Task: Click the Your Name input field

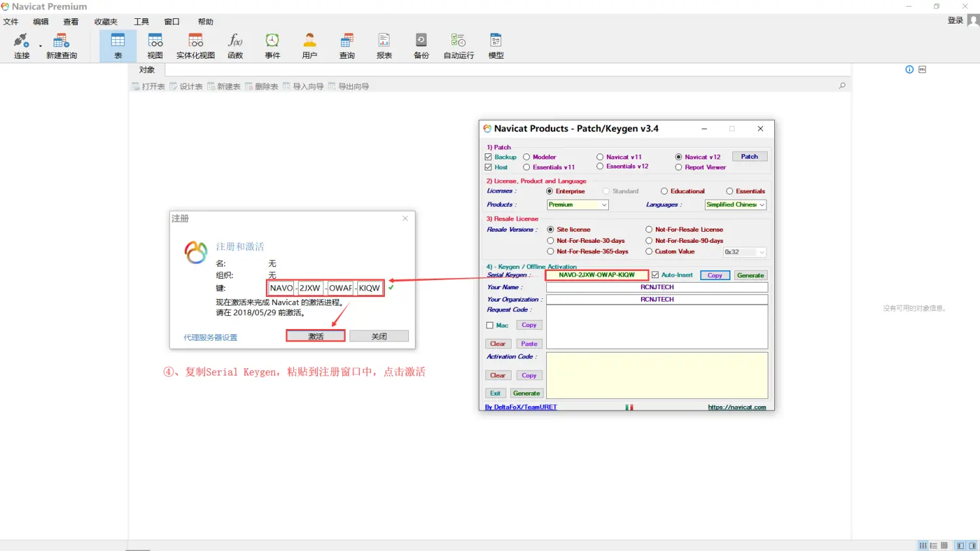Action: (657, 287)
